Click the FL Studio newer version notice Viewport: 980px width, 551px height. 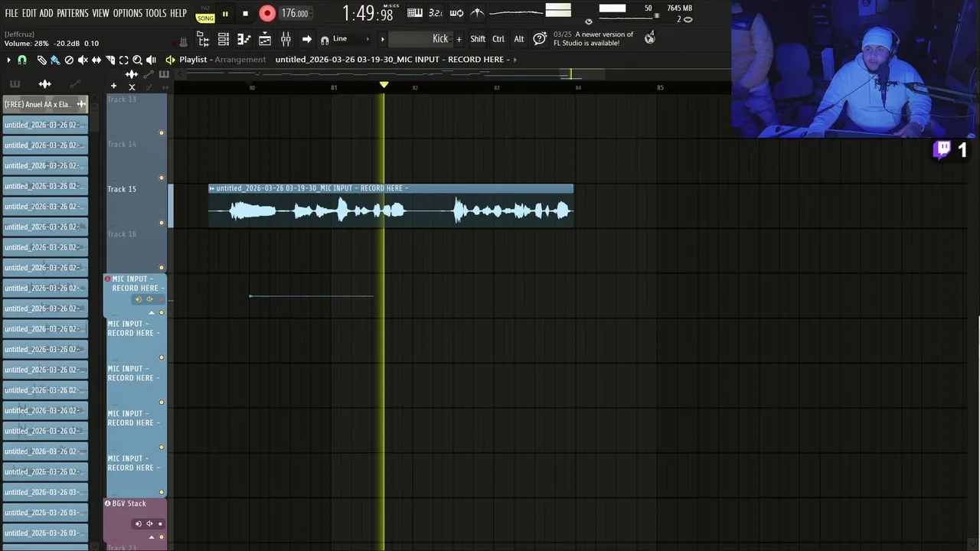point(593,39)
